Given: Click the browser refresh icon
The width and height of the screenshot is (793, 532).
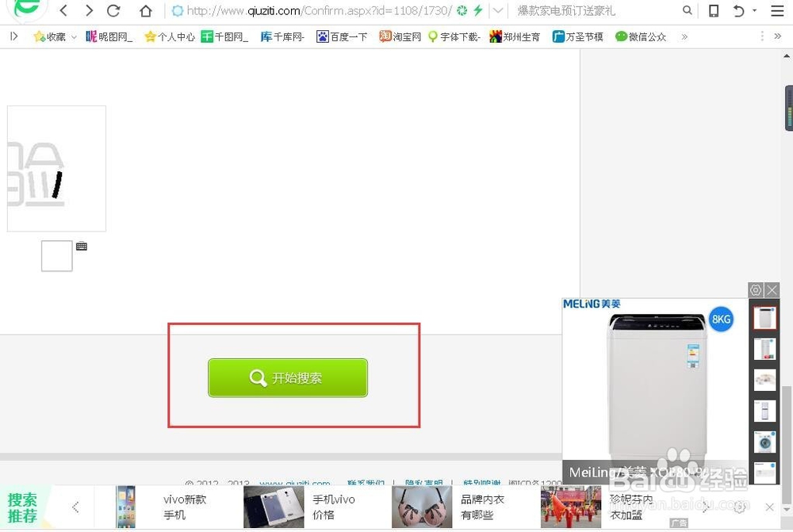Looking at the screenshot, I should click(x=113, y=11).
